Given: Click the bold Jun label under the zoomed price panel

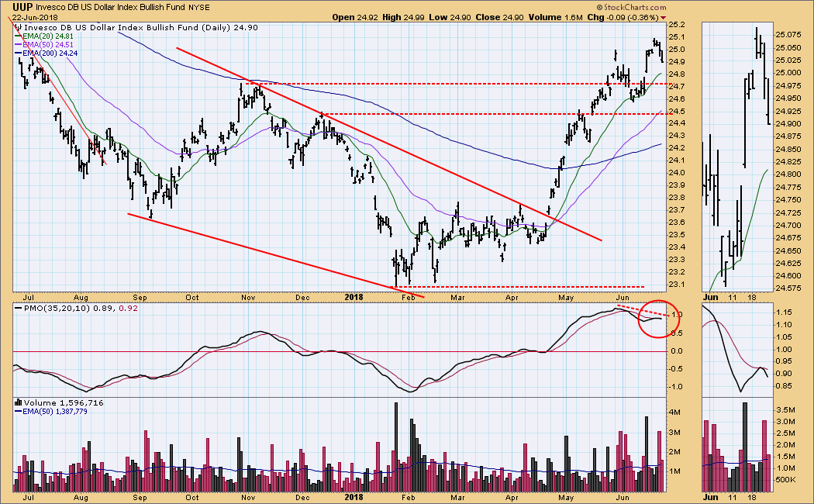Looking at the screenshot, I should tap(711, 298).
